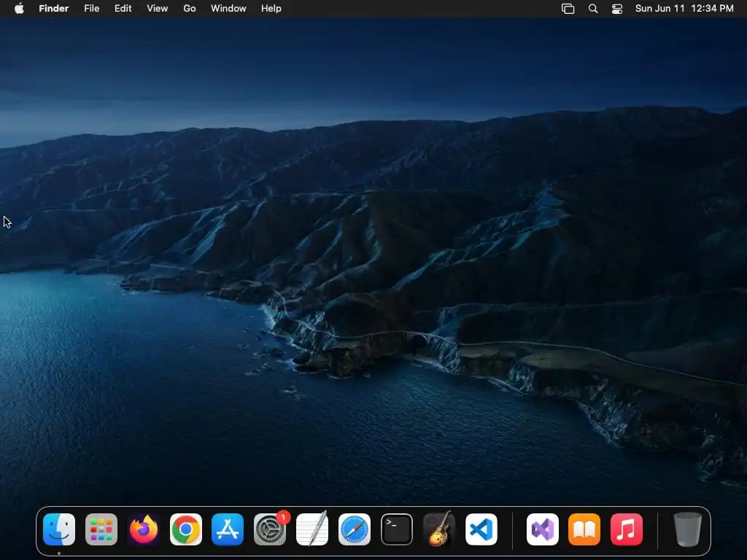Launch TextEdit from the dock
The image size is (747, 560).
point(312,529)
